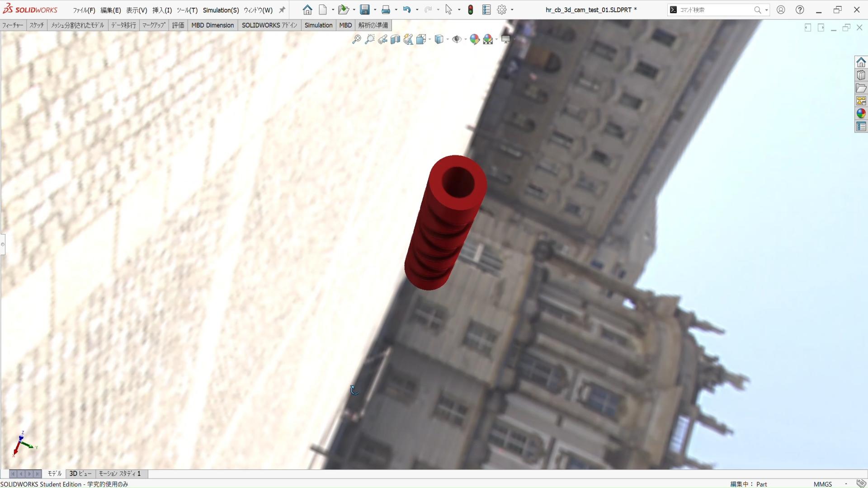Open file properties list icon

point(486,9)
